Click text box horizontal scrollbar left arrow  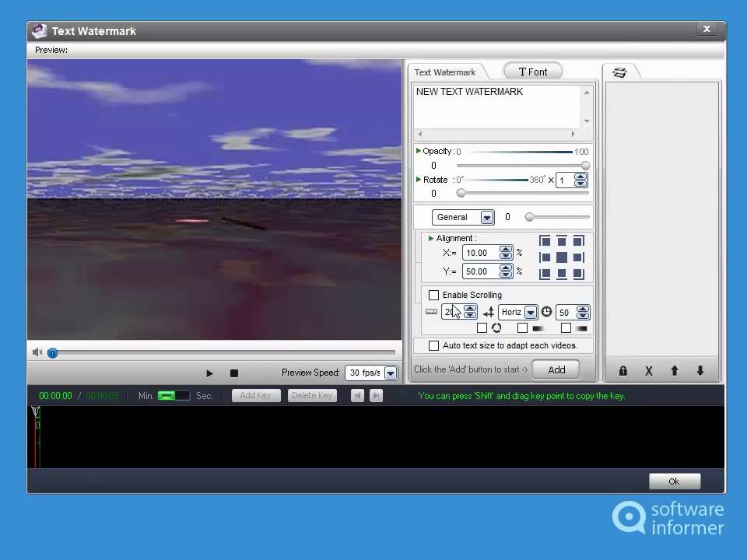pos(420,135)
